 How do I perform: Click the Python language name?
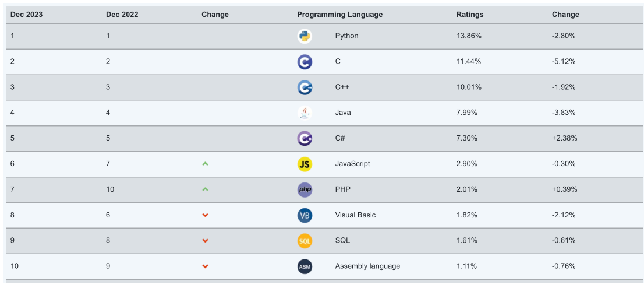[x=346, y=36]
